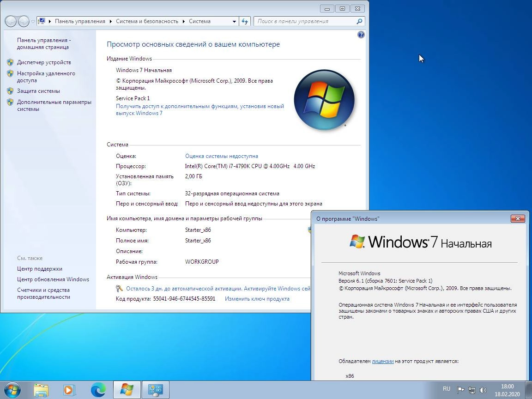Expand arrow before Панель управления breadcrumb
The width and height of the screenshot is (532, 399).
50,21
